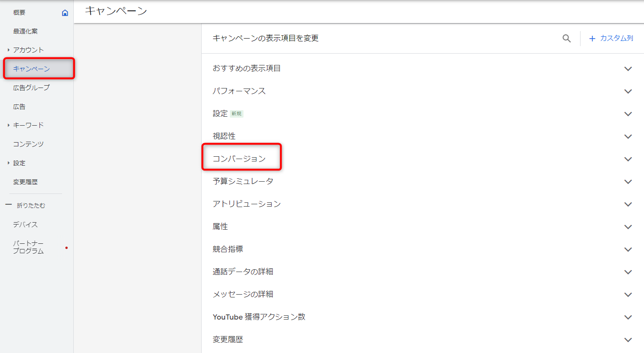
Task: Click the 属性 row label
Action: click(220, 227)
